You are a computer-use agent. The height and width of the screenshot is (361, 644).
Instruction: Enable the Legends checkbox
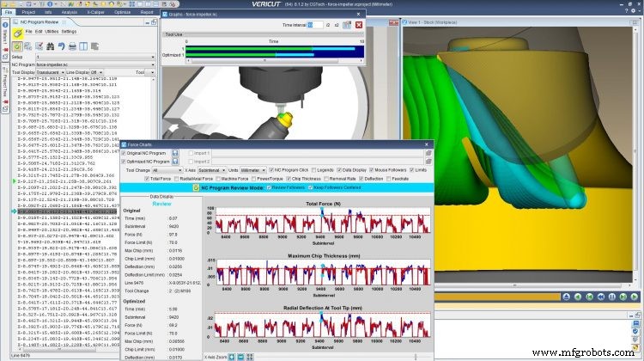point(313,170)
